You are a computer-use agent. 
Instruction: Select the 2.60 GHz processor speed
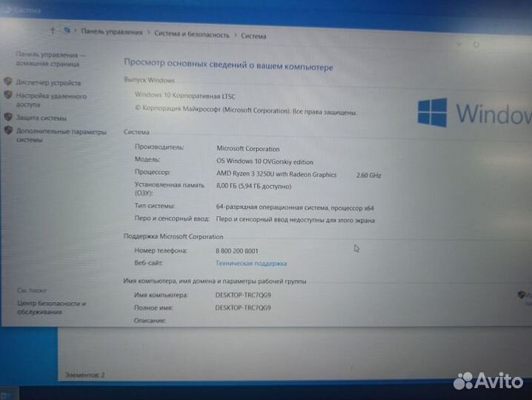[x=368, y=176]
